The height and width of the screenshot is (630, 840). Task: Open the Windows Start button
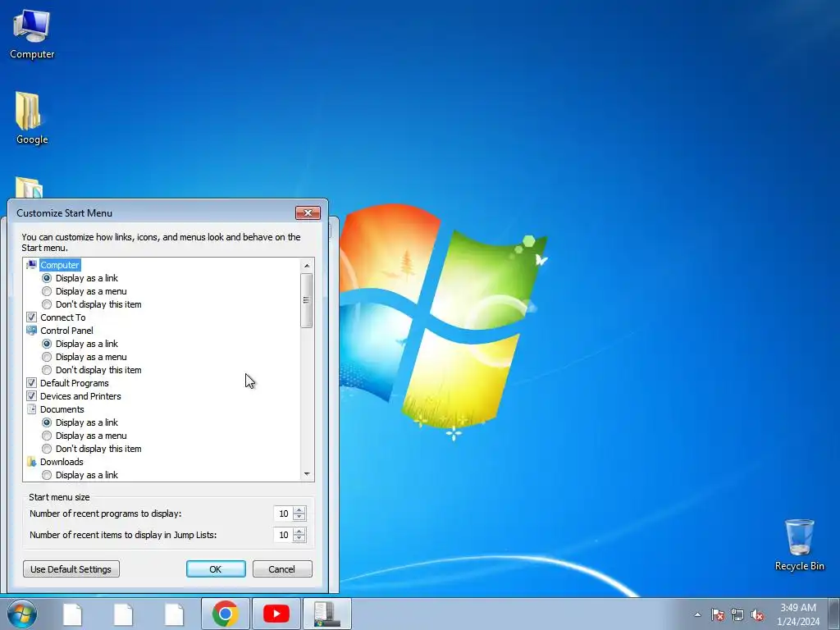point(22,614)
